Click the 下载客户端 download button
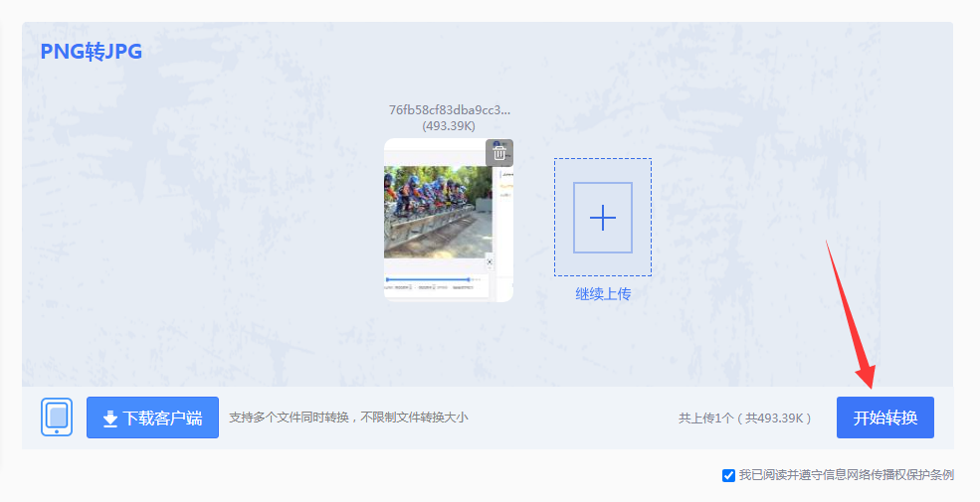 tap(152, 418)
